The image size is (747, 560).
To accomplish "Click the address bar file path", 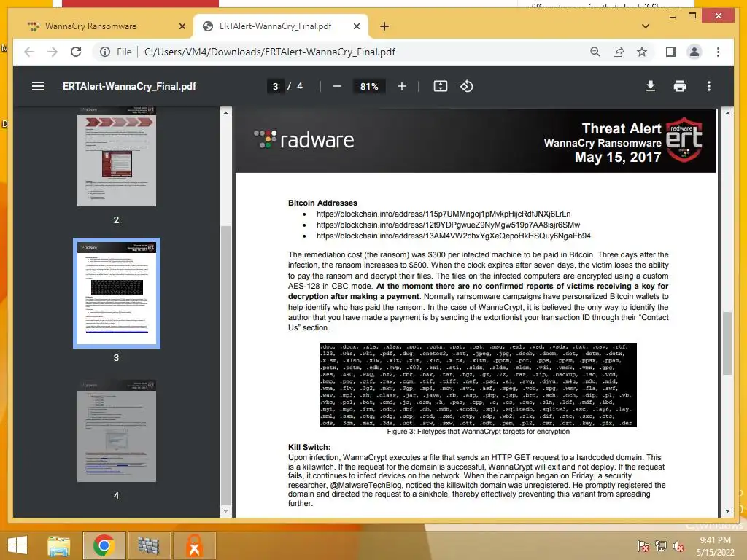I will pos(270,52).
